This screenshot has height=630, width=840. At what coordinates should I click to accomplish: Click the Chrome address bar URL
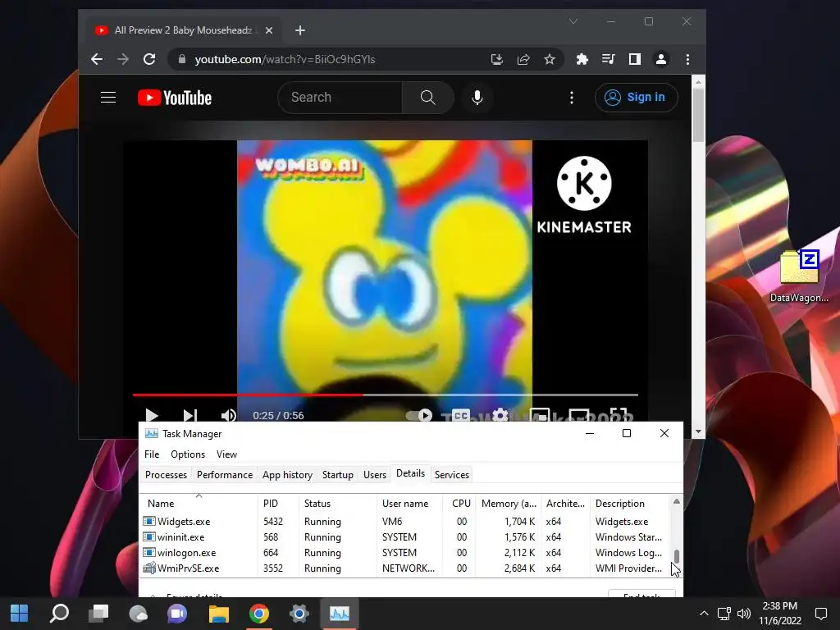(285, 59)
